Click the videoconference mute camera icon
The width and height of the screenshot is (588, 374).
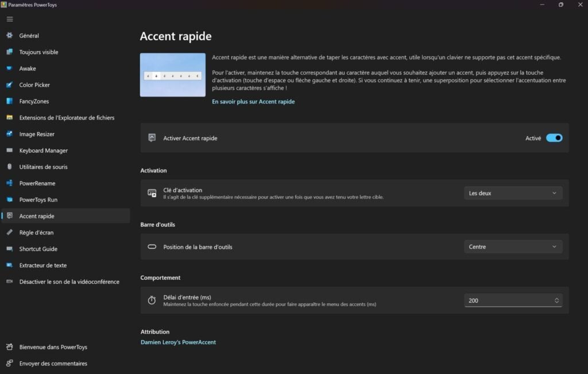tap(10, 282)
